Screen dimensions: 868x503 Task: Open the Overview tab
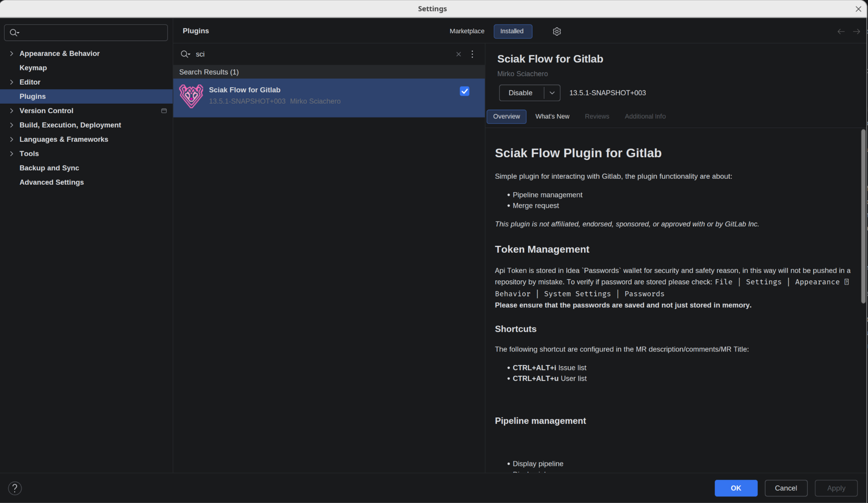click(x=506, y=116)
